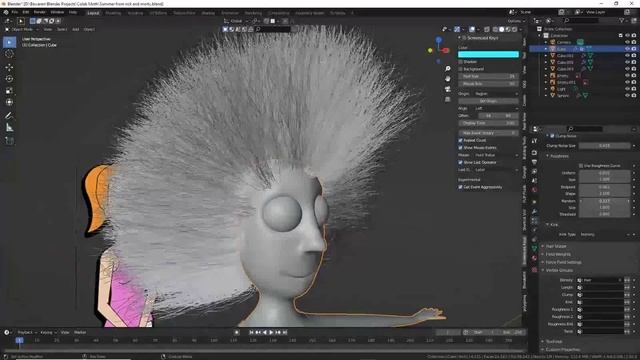Click the Clump Noise Size value field
Image resolution: width=640 pixels, height=360 pixels.
click(604, 146)
